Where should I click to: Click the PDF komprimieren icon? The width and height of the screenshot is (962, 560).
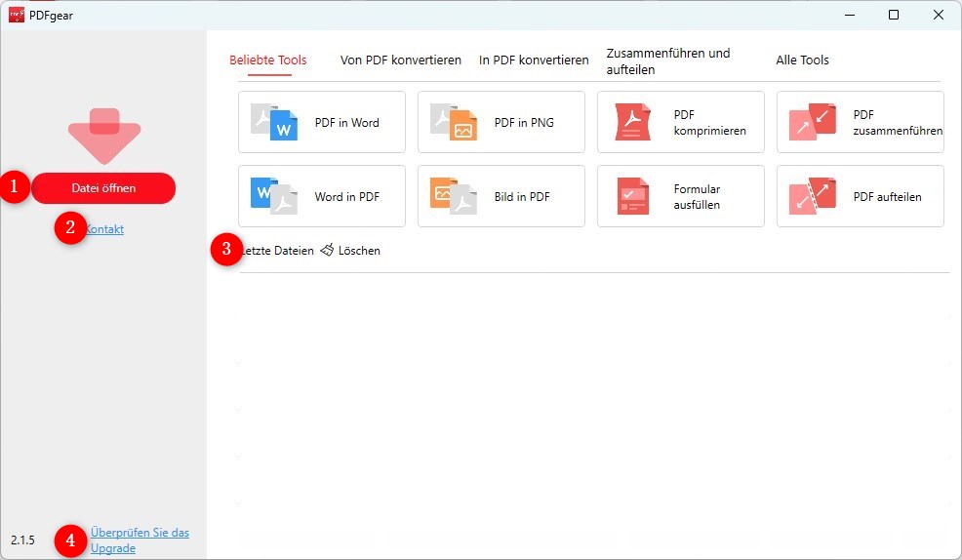[x=632, y=122]
